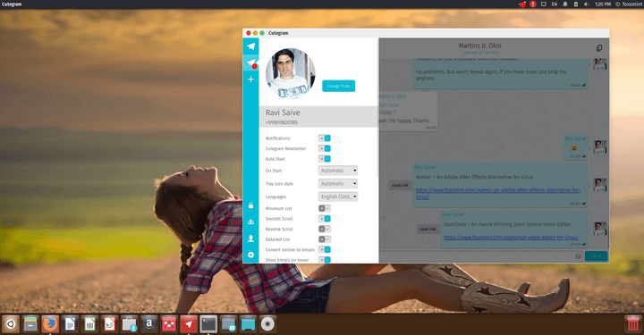
Task: Open the terminal icon in dock
Action: [x=208, y=324]
